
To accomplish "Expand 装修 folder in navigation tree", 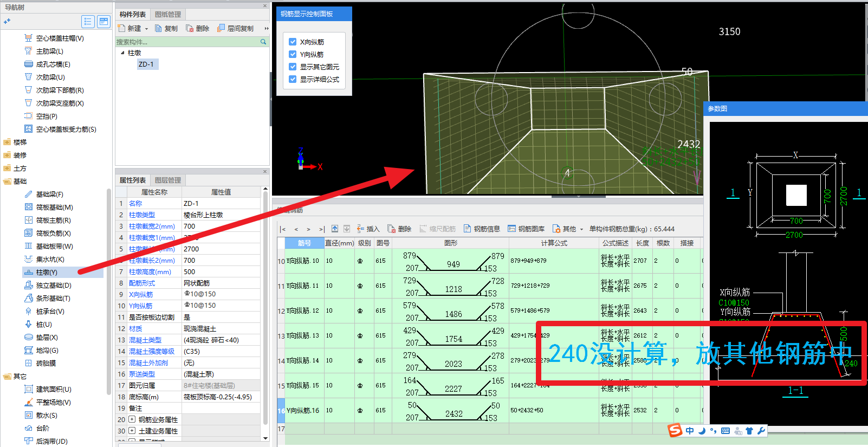I will point(7,156).
